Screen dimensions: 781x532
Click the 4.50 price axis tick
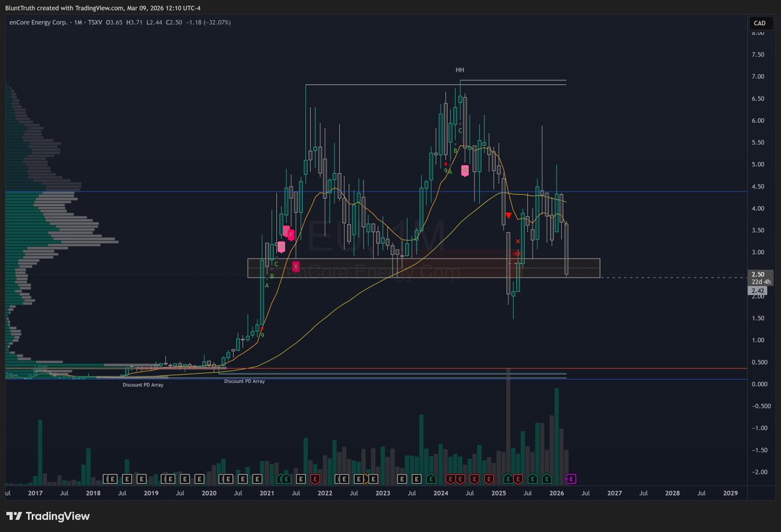757,187
